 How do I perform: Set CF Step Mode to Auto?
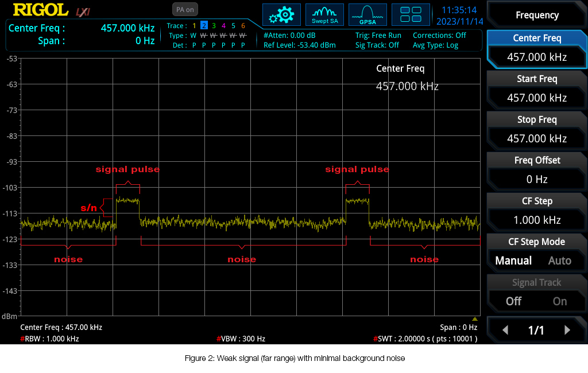[x=559, y=261]
